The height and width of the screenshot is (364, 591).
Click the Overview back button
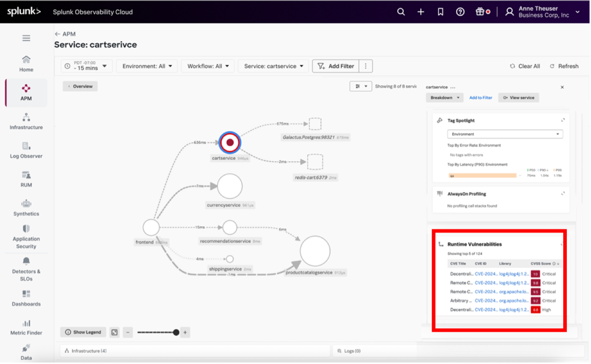(80, 86)
